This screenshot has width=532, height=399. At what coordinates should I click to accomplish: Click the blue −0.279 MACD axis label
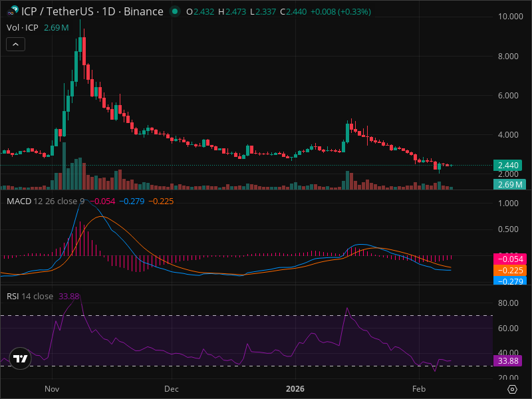pyautogui.click(x=509, y=281)
